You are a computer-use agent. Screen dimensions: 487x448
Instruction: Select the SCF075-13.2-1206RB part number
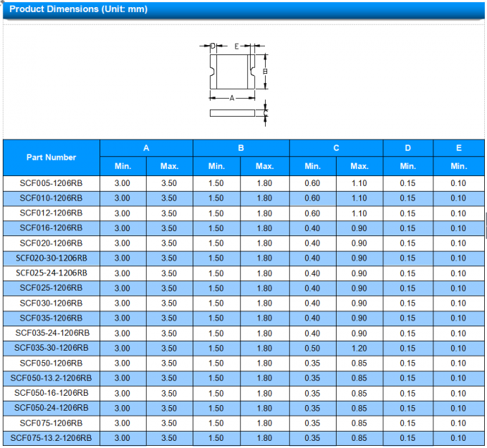click(51, 438)
